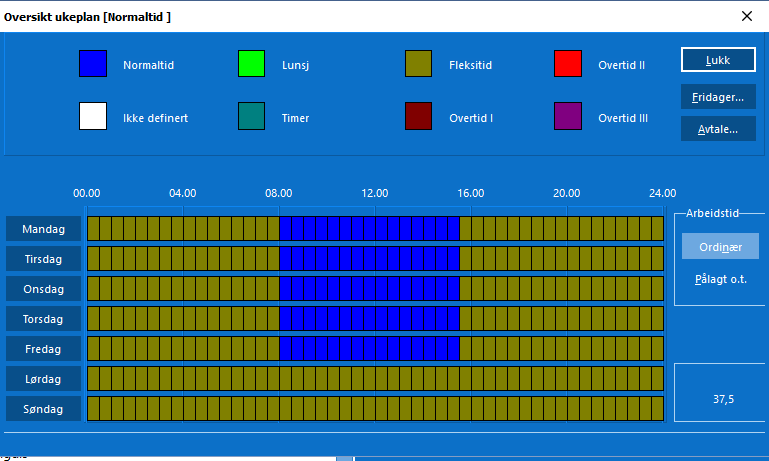Click the Søndag day label

click(44, 409)
